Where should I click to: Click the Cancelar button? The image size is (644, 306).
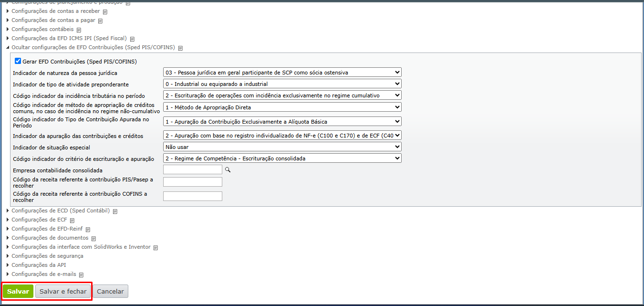tap(110, 291)
